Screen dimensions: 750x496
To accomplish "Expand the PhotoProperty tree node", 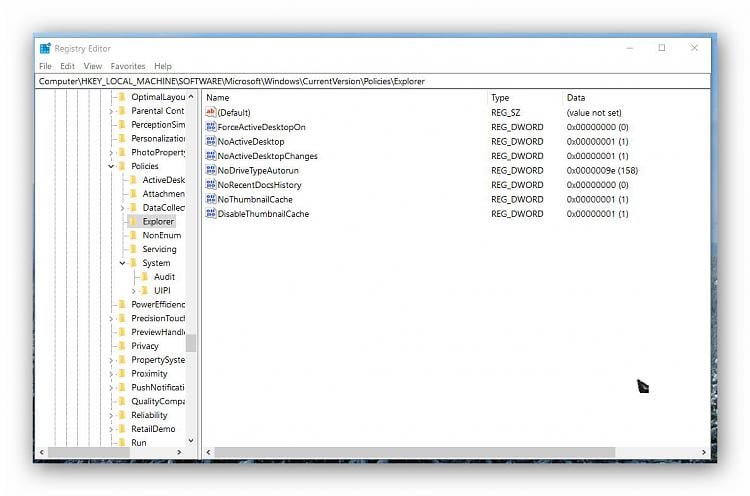I will pos(111,153).
